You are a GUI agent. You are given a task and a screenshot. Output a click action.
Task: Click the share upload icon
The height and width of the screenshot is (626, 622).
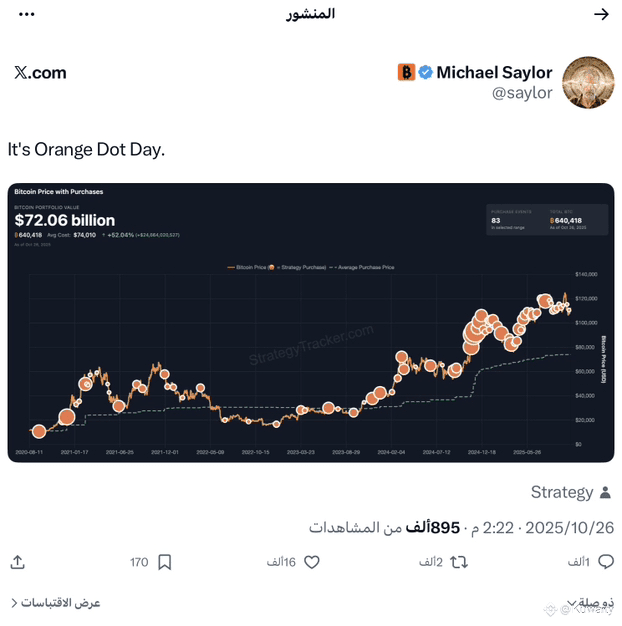(18, 563)
